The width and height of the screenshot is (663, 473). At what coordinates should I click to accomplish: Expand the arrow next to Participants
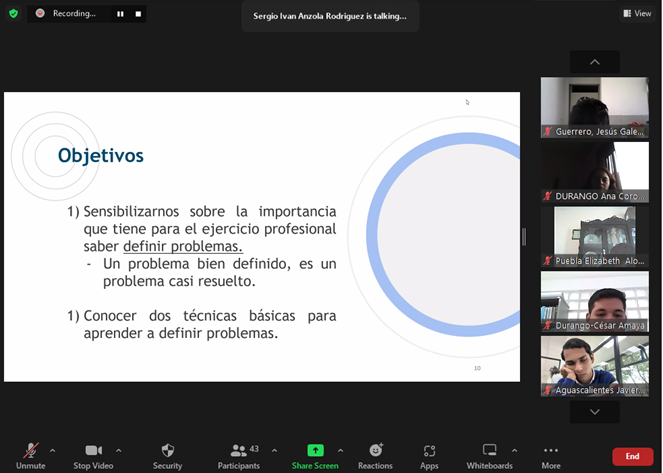274,451
